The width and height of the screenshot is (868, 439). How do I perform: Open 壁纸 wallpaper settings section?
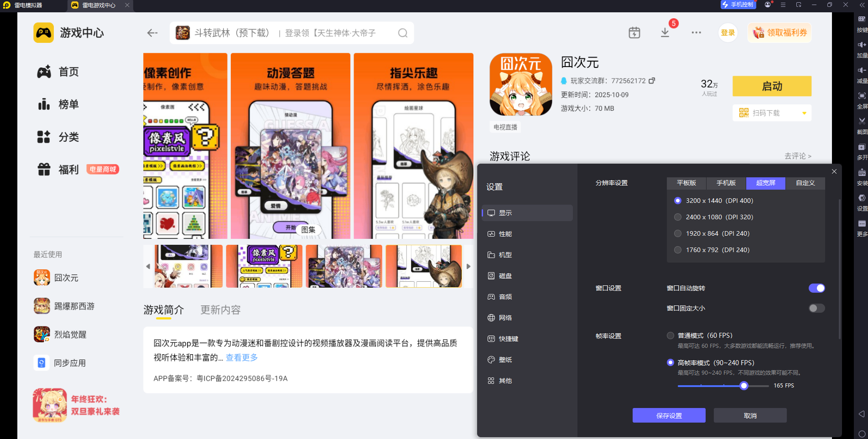(527, 360)
